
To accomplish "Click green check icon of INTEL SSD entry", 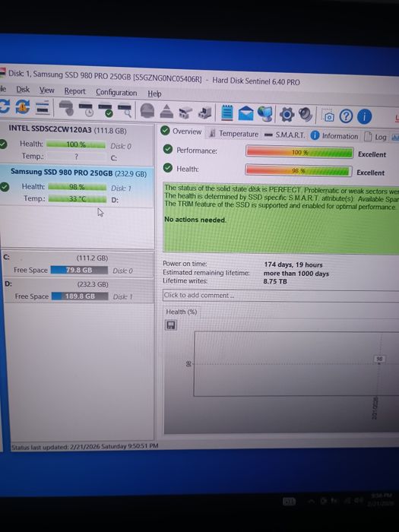I will [3, 144].
